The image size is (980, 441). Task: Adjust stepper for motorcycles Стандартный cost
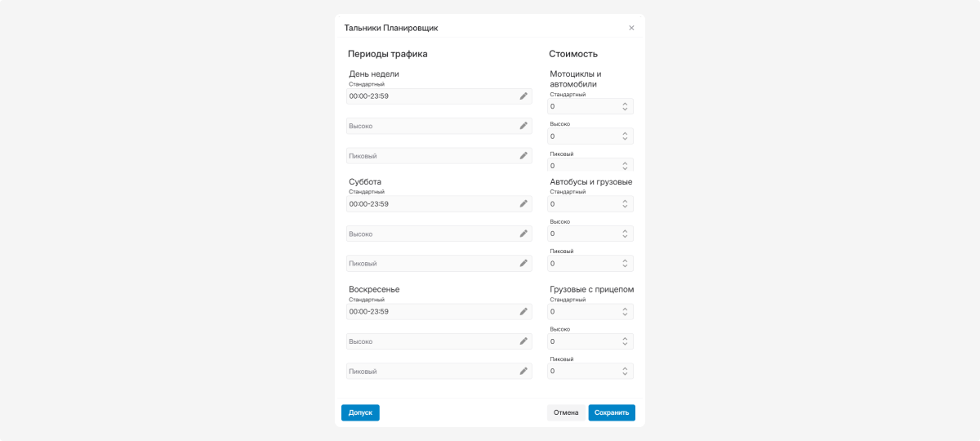click(x=625, y=106)
